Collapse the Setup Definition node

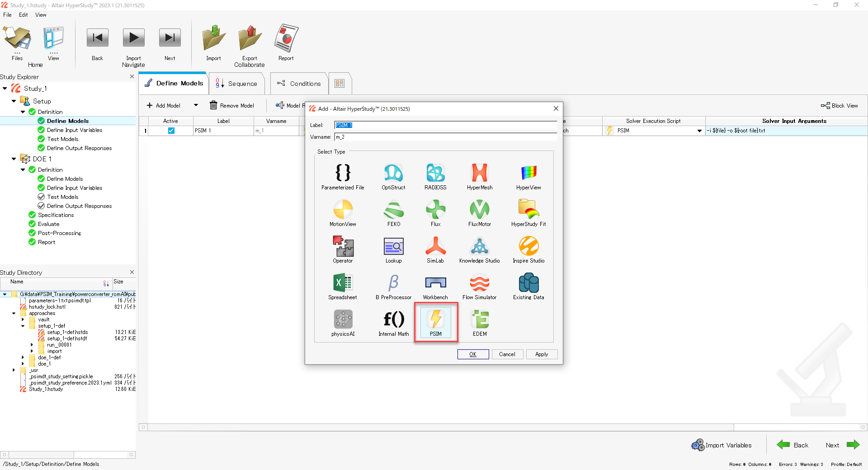(x=23, y=112)
